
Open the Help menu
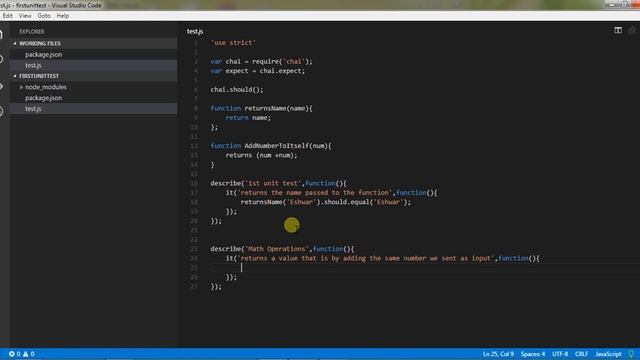(62, 16)
